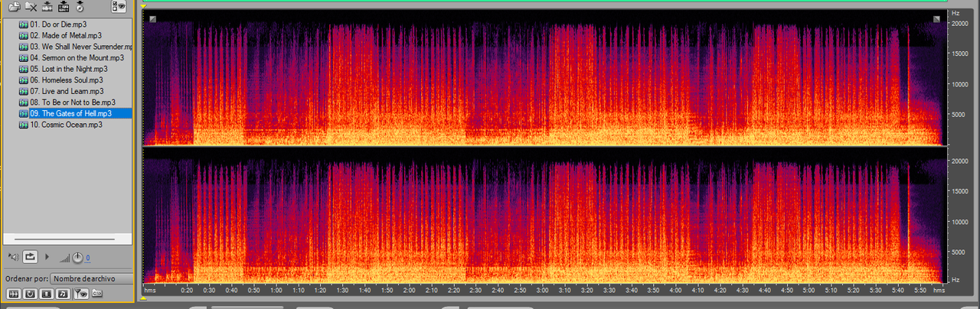Click 0:20 on the time ruler
This screenshot has width=980, height=309.
[x=188, y=291]
